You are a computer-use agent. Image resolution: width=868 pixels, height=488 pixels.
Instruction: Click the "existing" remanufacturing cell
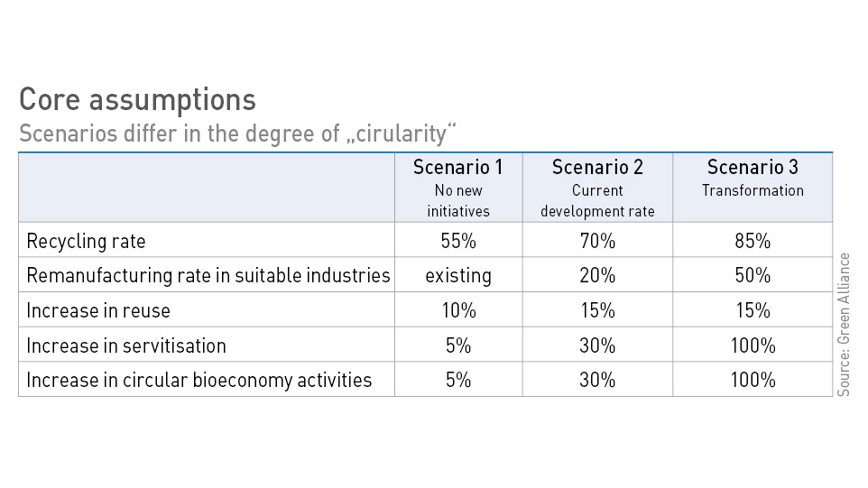tap(458, 275)
